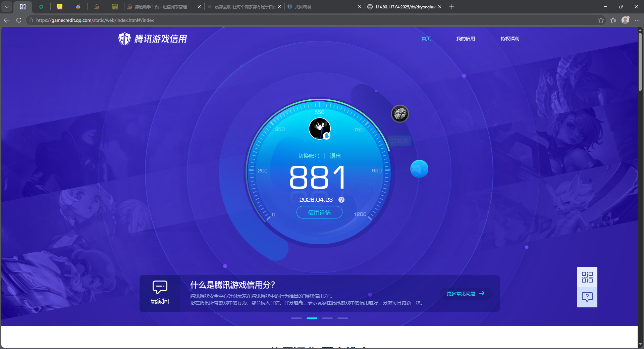The width and height of the screenshot is (644, 349).
Task: Click the 玩家问 chat bubble icon
Action: pos(160,287)
